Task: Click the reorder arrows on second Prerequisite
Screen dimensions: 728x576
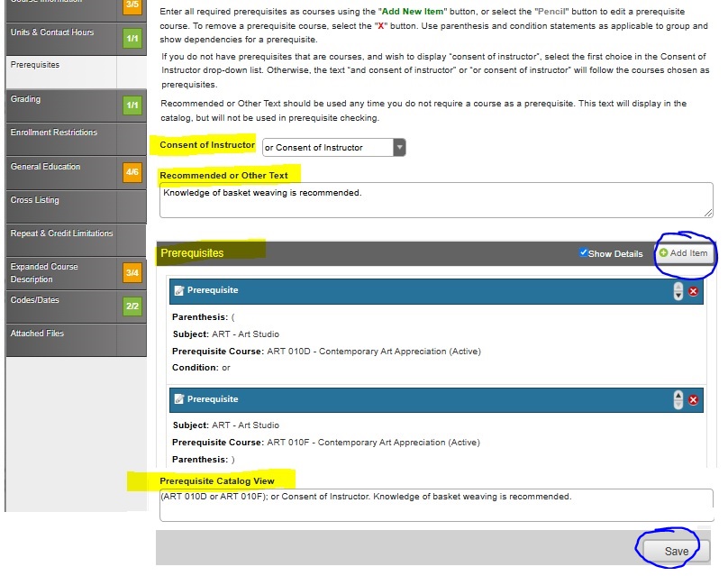Action: (x=678, y=400)
